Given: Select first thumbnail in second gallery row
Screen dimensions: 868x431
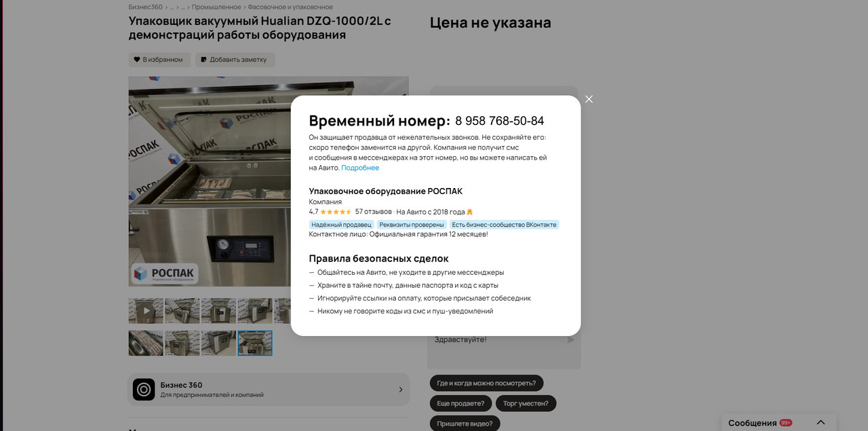Looking at the screenshot, I should (x=146, y=343).
